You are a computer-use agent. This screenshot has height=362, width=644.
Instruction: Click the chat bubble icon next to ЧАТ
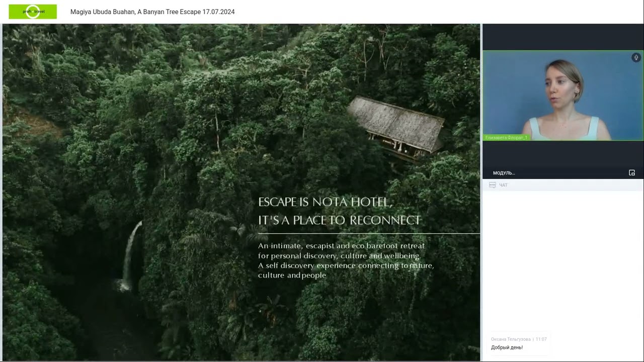click(492, 185)
